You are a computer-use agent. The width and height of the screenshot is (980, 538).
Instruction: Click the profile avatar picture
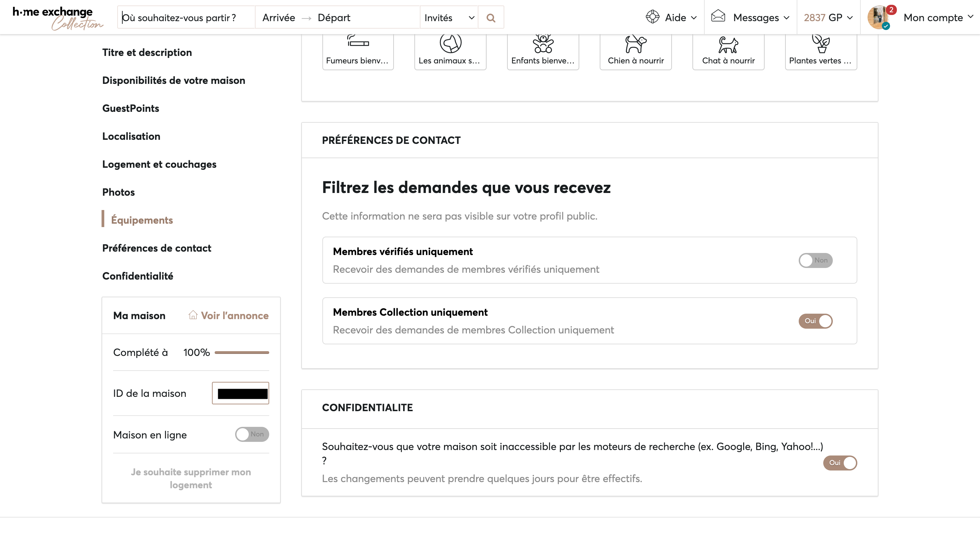coord(878,17)
